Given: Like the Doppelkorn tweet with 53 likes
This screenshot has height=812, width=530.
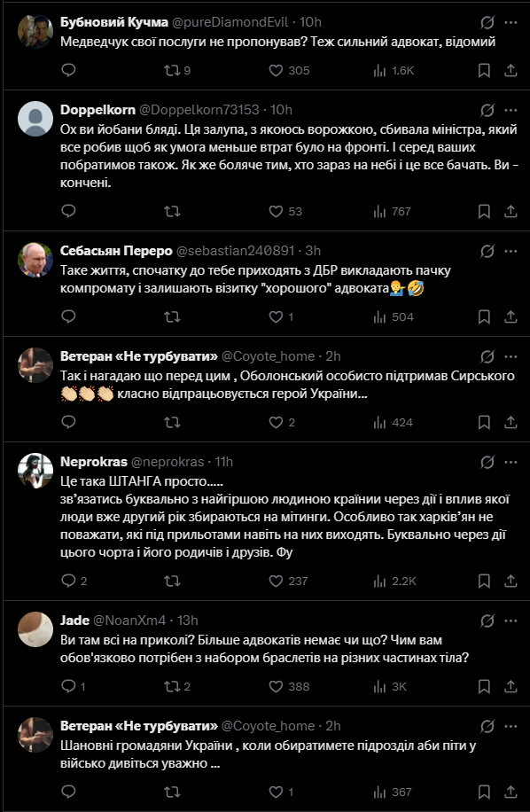Looking at the screenshot, I should pyautogui.click(x=285, y=211).
